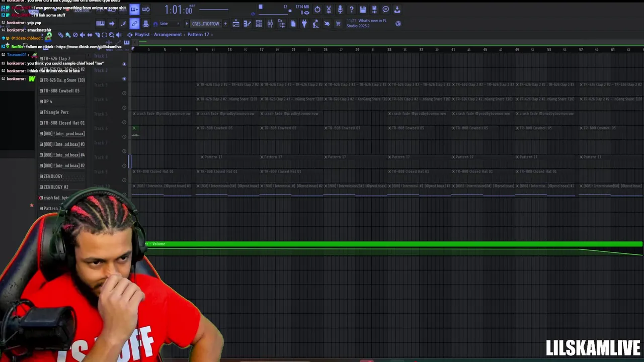Click the metronome/countdown round icon
The image size is (644, 362).
pyautogui.click(x=317, y=10)
